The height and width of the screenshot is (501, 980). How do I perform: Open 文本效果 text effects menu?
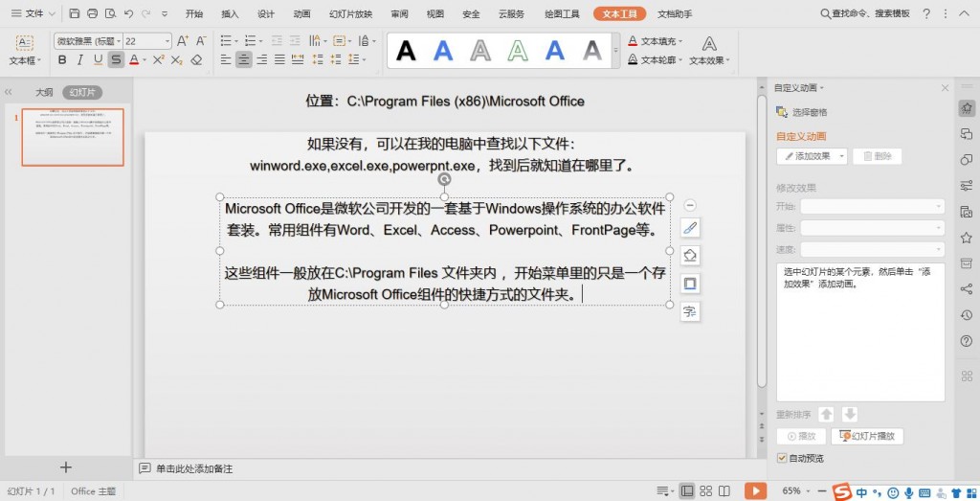[709, 50]
